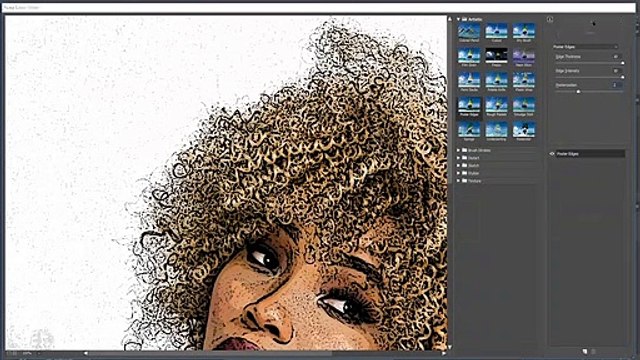
Task: Expand the Stylize folder triangle
Action: [x=458, y=173]
